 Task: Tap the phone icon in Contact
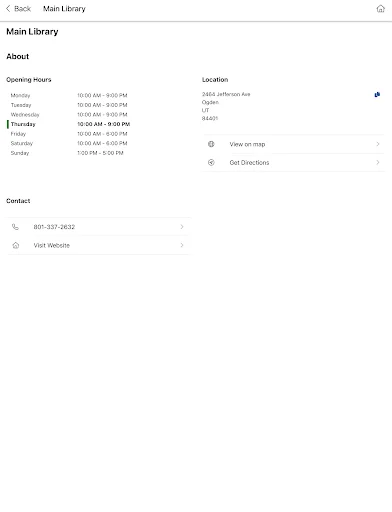click(15, 227)
